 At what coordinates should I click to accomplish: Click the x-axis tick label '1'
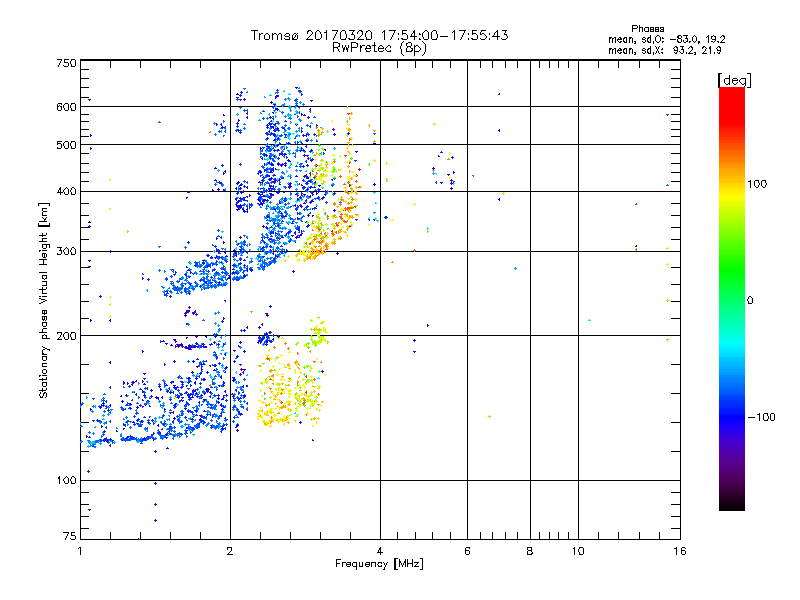coord(80,551)
